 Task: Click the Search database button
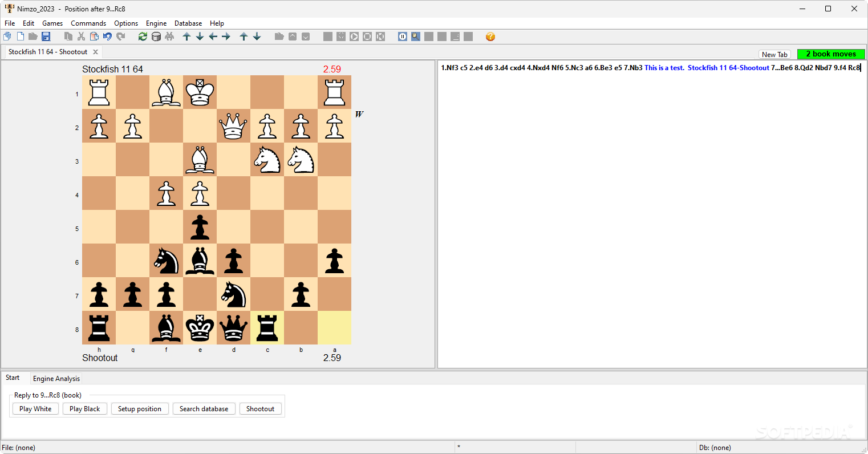point(204,409)
